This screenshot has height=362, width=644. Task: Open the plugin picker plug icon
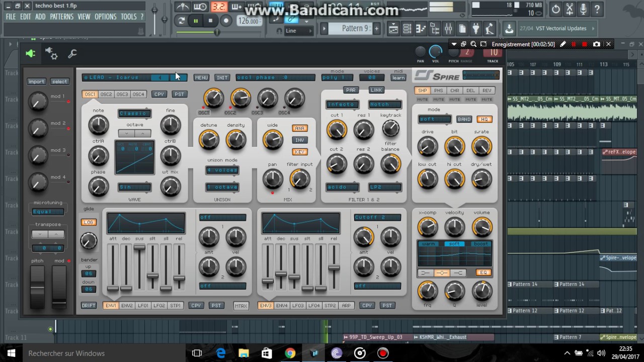(476, 28)
